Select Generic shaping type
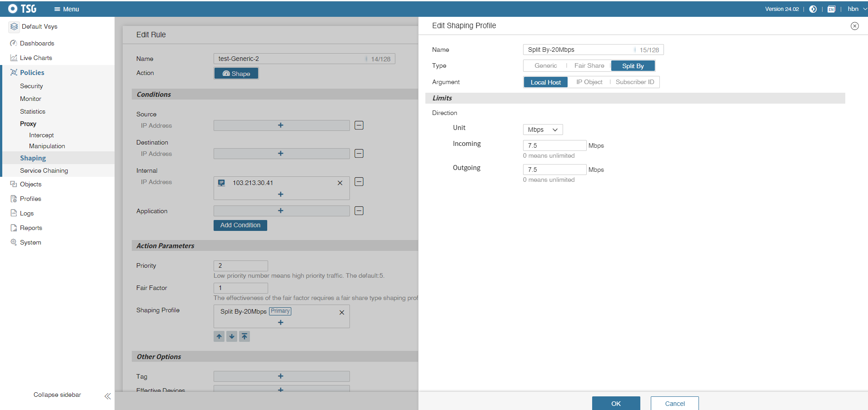The image size is (868, 410). (545, 66)
